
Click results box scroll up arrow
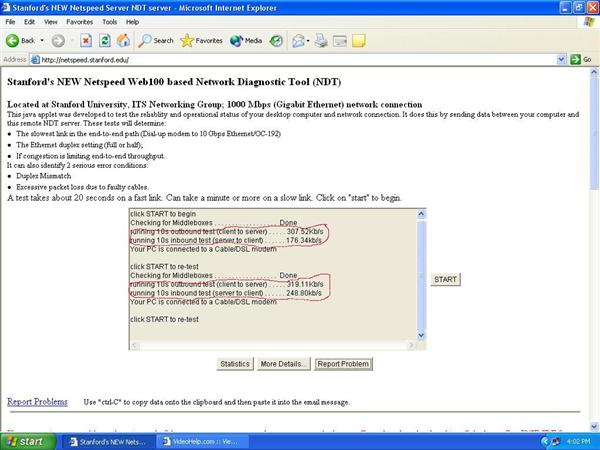[x=421, y=214]
